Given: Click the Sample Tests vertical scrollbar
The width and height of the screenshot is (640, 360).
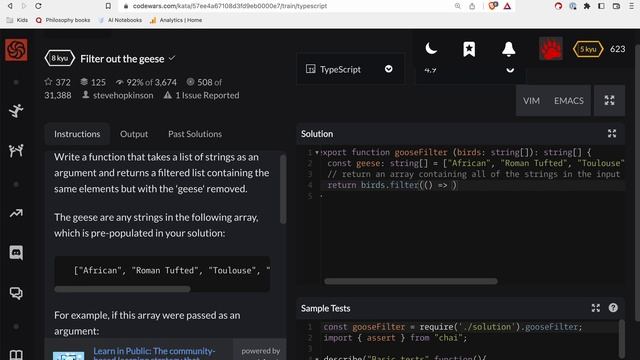Looking at the screenshot, I should (x=622, y=339).
